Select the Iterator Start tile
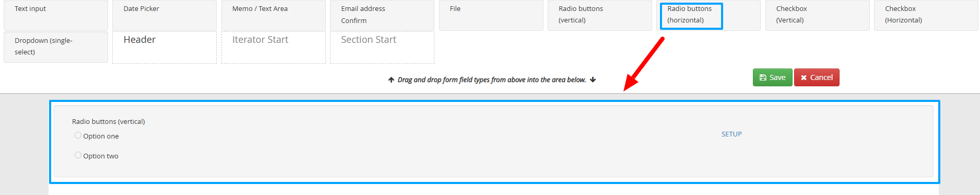This screenshot has width=980, height=195. (x=274, y=48)
